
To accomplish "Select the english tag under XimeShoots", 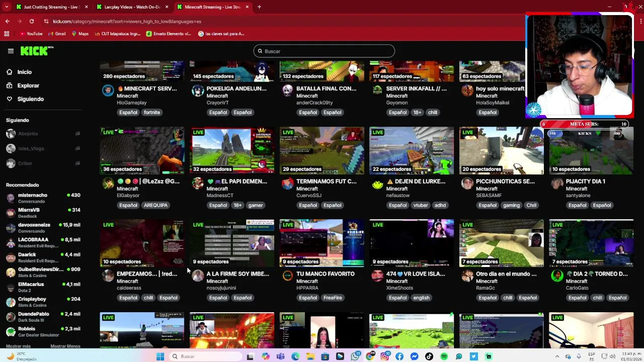I will [421, 298].
